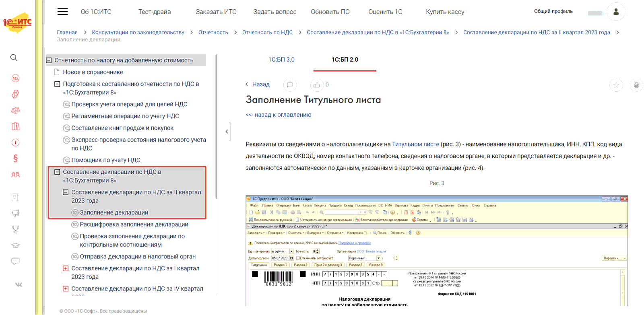Viewport: 644px width, 315px height.
Task: Click the contents panel vertical scrollbar
Action: pyautogui.click(x=217, y=127)
